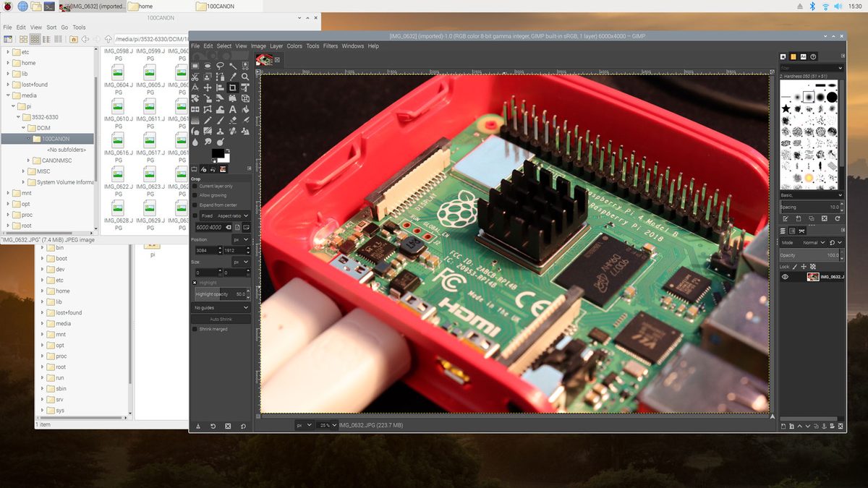This screenshot has width=868, height=488.
Task: Toggle the Highlight checkbox
Action: point(195,282)
